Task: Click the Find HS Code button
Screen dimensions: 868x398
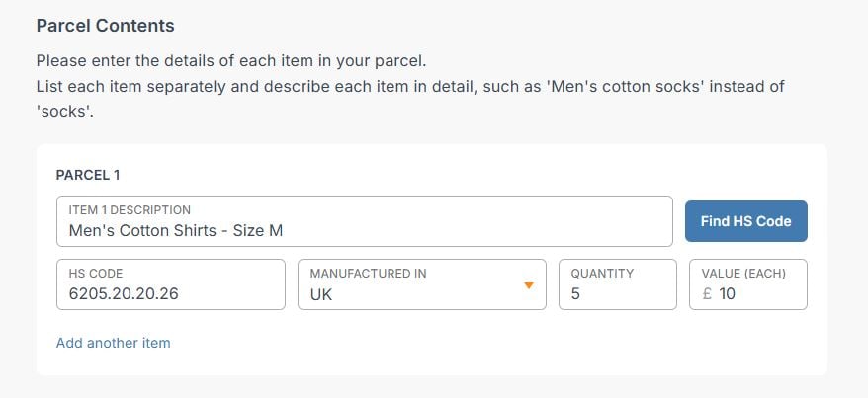Action: click(x=745, y=221)
